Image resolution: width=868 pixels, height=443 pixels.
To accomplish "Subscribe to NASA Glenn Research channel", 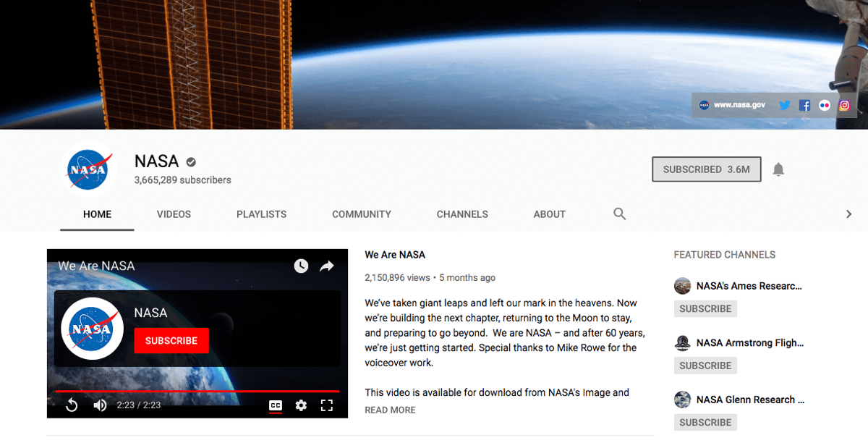I will click(x=705, y=423).
